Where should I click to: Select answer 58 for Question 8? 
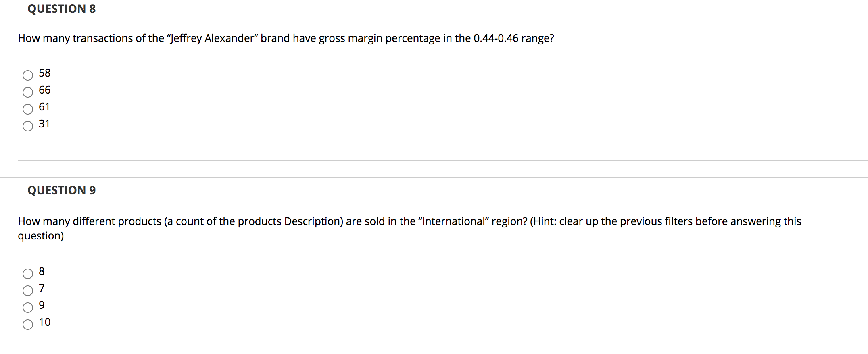pos(28,75)
